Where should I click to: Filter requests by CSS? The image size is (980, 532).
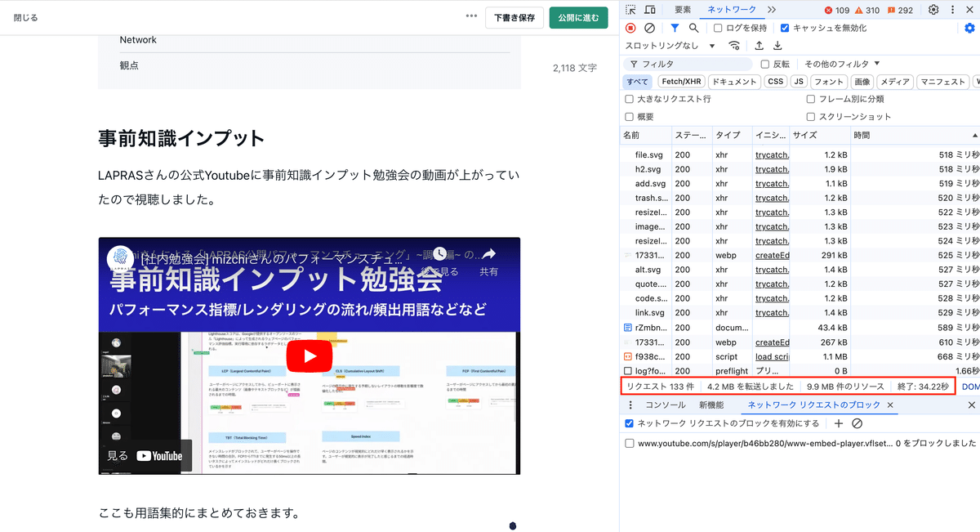pyautogui.click(x=776, y=82)
